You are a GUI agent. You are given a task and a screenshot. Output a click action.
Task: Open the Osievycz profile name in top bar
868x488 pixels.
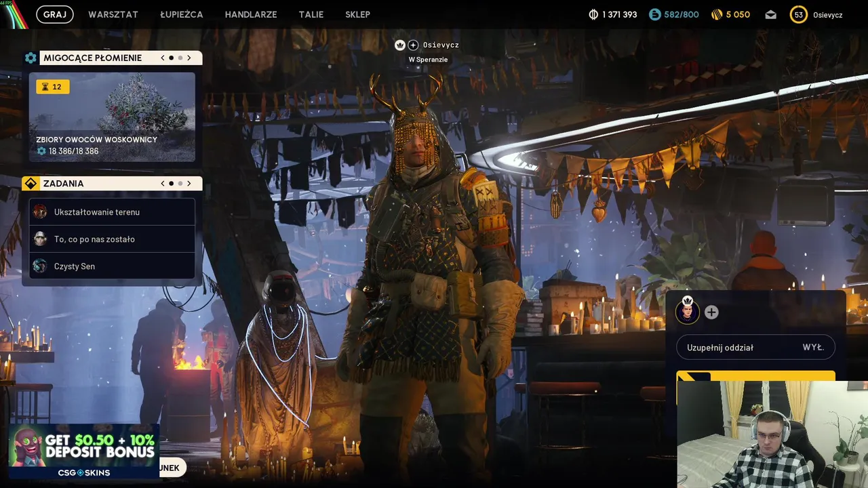(828, 14)
